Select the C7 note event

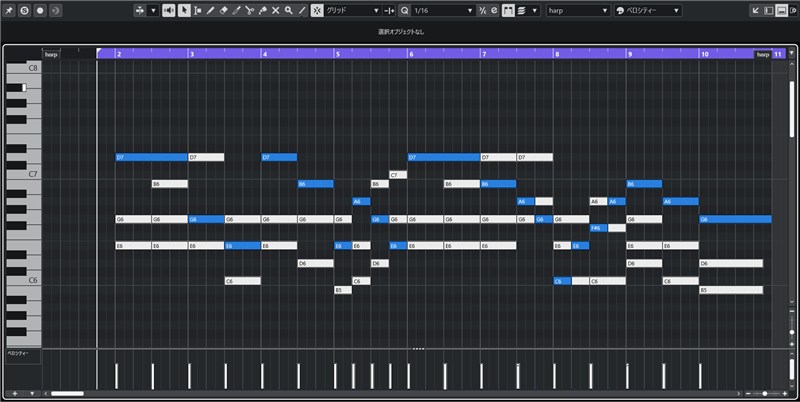point(398,175)
